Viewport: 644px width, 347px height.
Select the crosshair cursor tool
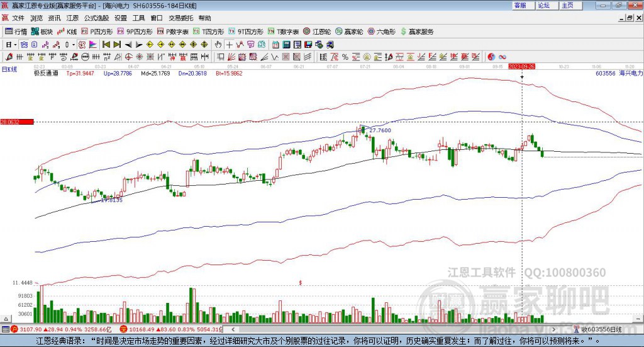(229, 45)
